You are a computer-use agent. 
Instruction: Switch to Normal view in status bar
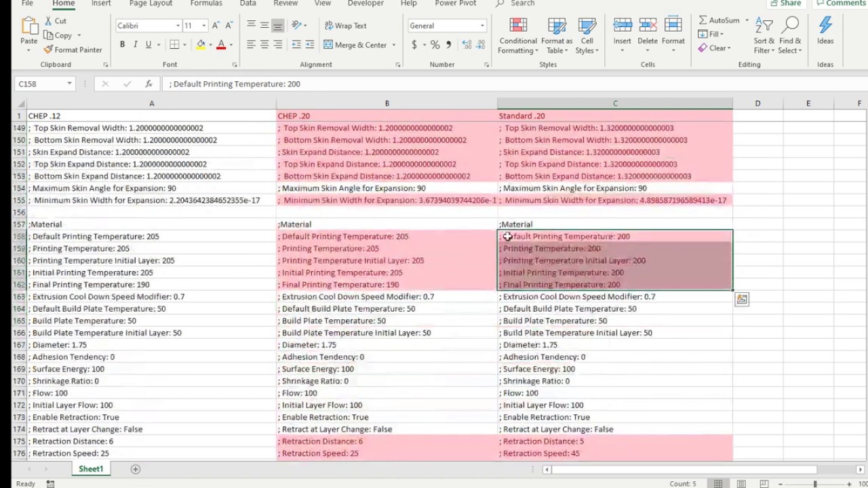pos(717,484)
